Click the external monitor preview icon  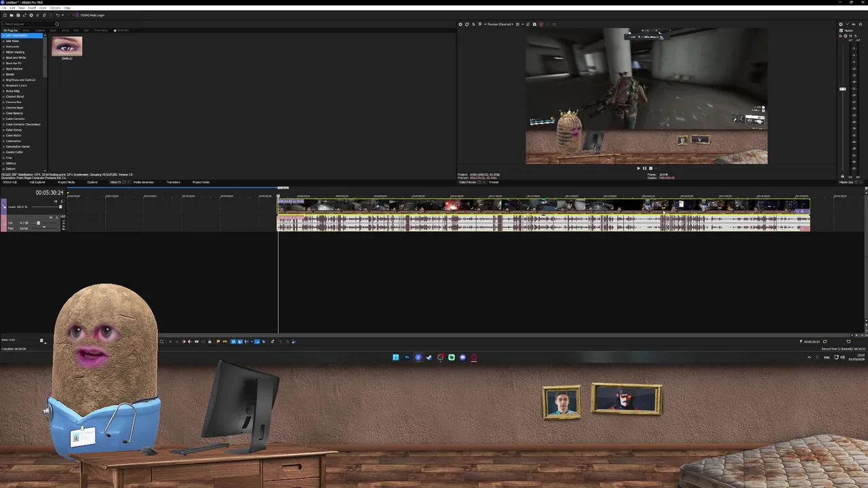(467, 24)
